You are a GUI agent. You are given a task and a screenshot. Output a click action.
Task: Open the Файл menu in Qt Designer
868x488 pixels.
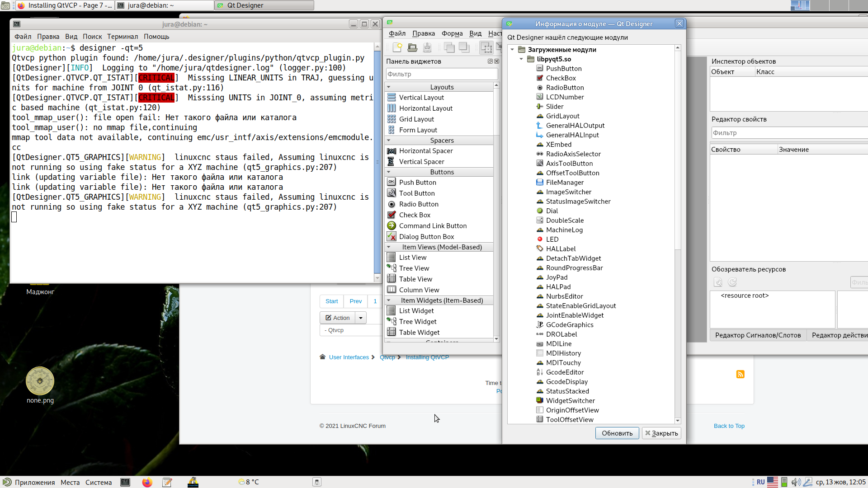coord(397,33)
